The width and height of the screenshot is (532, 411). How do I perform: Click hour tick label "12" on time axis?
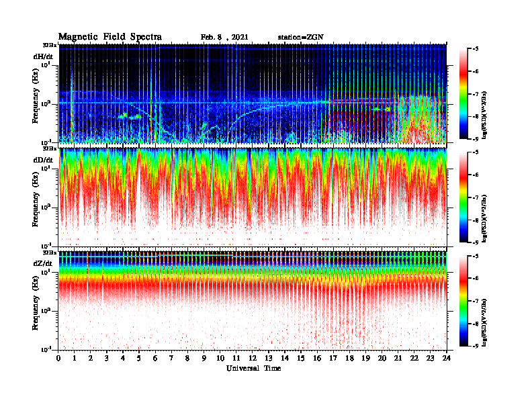pyautogui.click(x=253, y=358)
